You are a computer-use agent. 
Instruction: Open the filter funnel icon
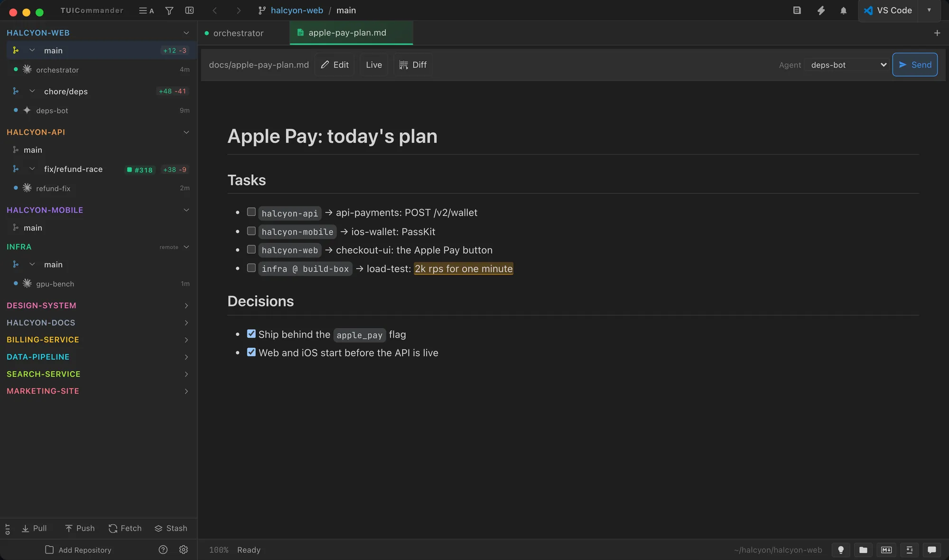[169, 10]
